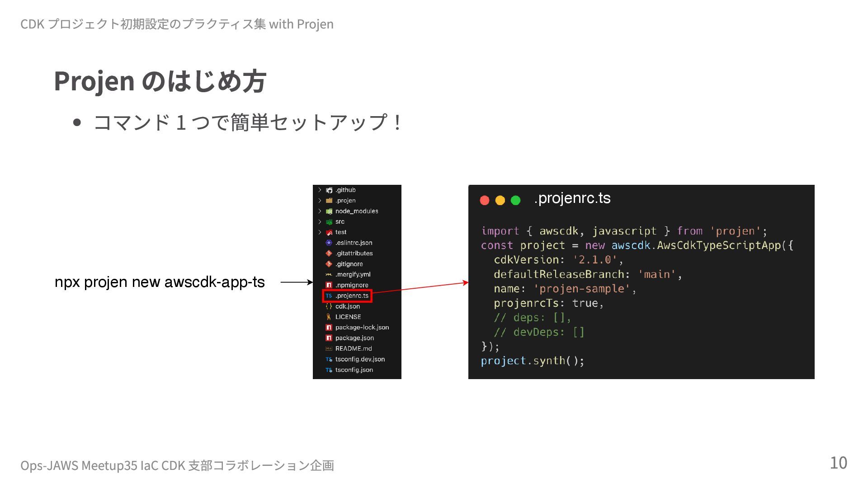The image size is (868, 488).
Task: Open the package-lock.json file
Action: pyautogui.click(x=362, y=327)
